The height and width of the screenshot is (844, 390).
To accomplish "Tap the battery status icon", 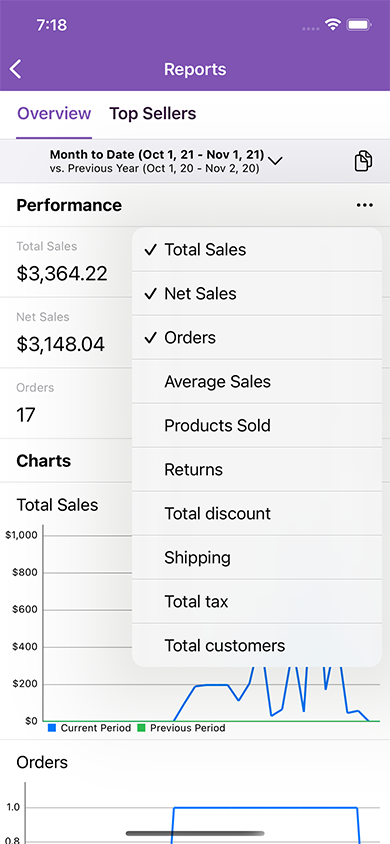I will click(x=358, y=25).
